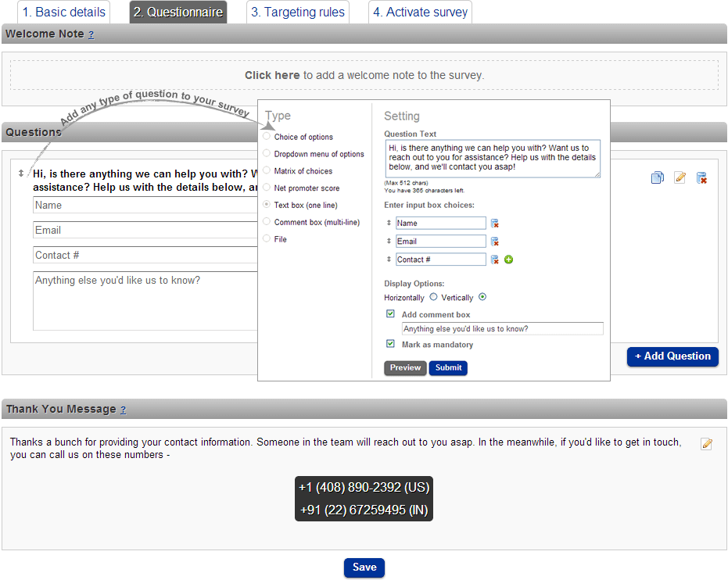The width and height of the screenshot is (728, 580).
Task: Switch to the Targeting rules tab
Action: (298, 13)
